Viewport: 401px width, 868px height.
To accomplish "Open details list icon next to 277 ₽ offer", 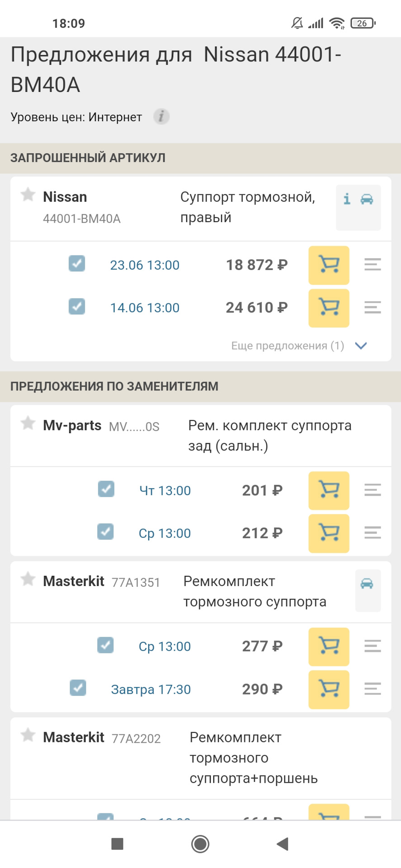I will pyautogui.click(x=372, y=646).
